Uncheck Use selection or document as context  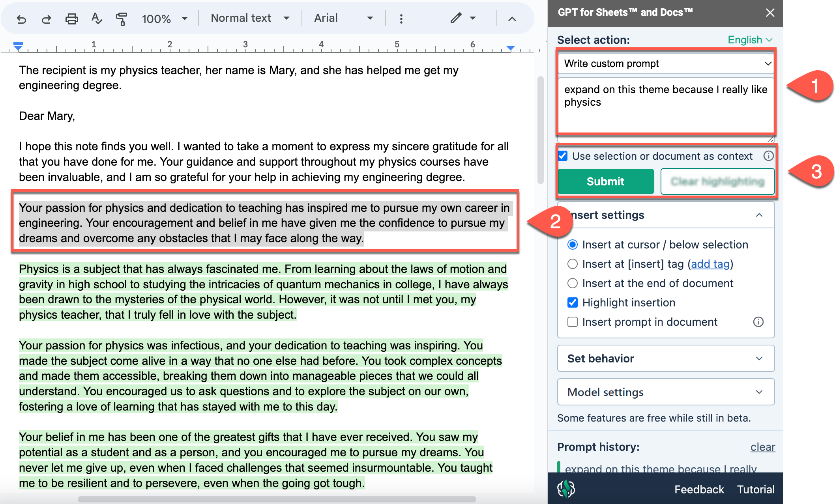pyautogui.click(x=563, y=156)
